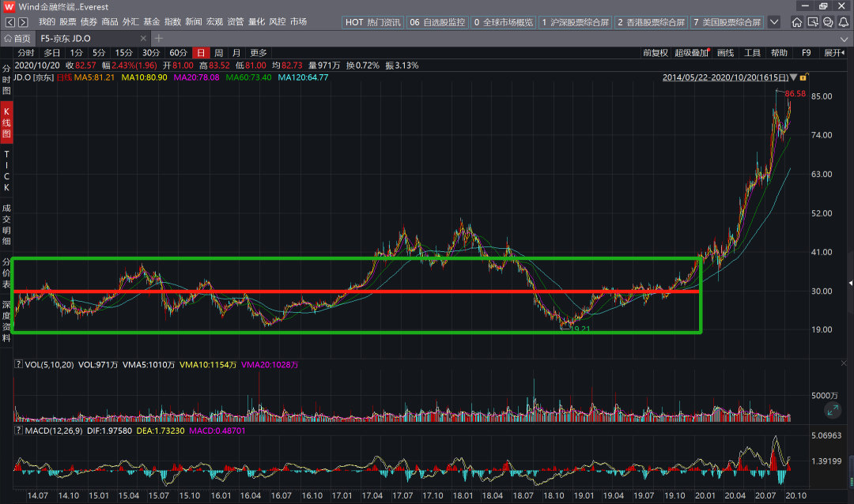
Task: Select the 60分 period
Action: 178,53
